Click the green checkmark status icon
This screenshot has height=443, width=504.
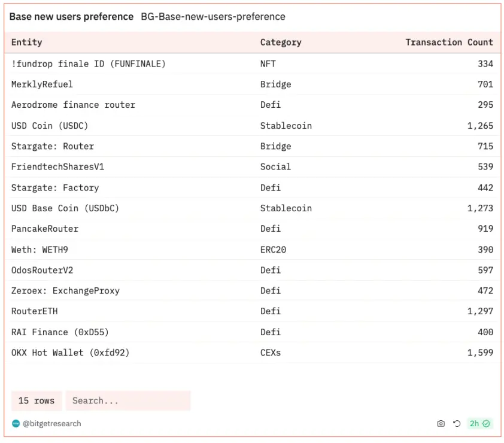(x=487, y=424)
